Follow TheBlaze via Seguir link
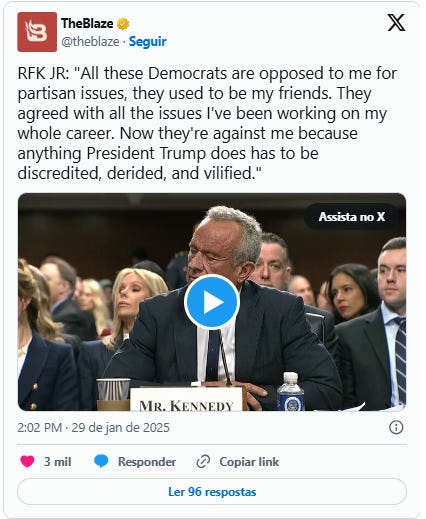 click(148, 42)
